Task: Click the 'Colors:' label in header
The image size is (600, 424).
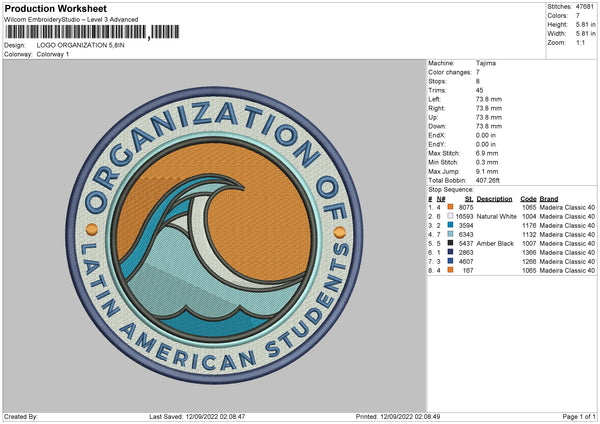Action: click(x=557, y=16)
